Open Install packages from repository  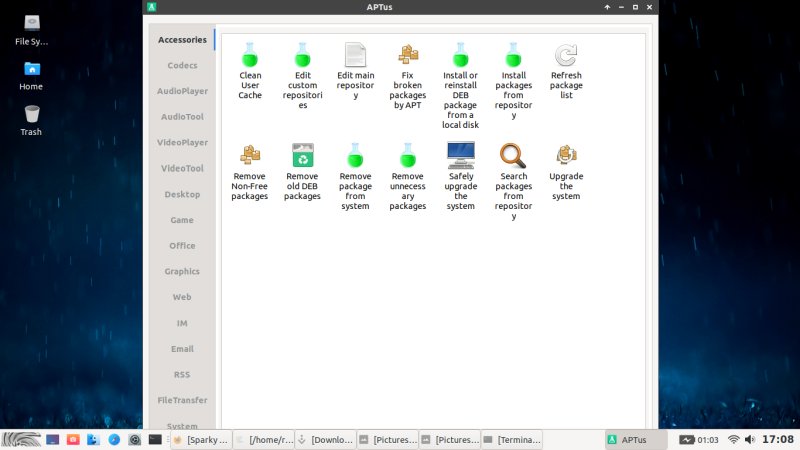pyautogui.click(x=513, y=81)
